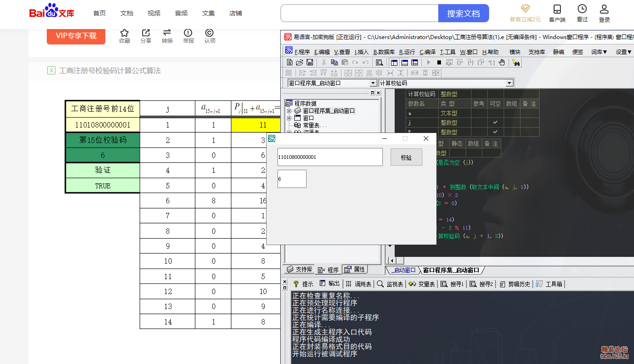634x364 pixels.
Task: Click the hand tool icon in toolbar
Action: [x=502, y=62]
